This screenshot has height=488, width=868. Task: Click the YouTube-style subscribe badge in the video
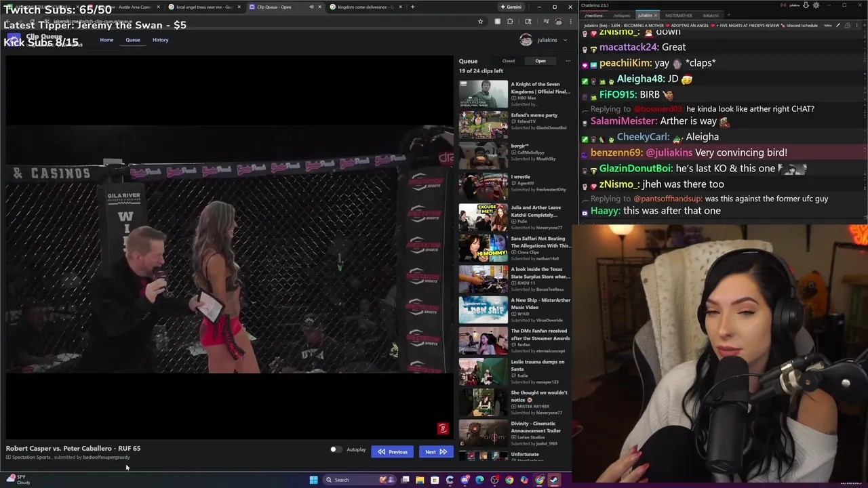pos(443,428)
